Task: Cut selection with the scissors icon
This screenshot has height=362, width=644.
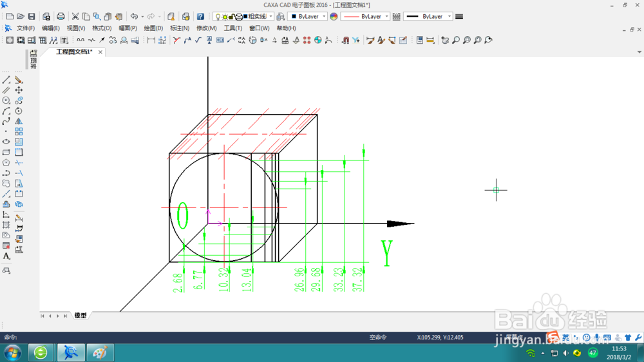Action: pos(75,17)
